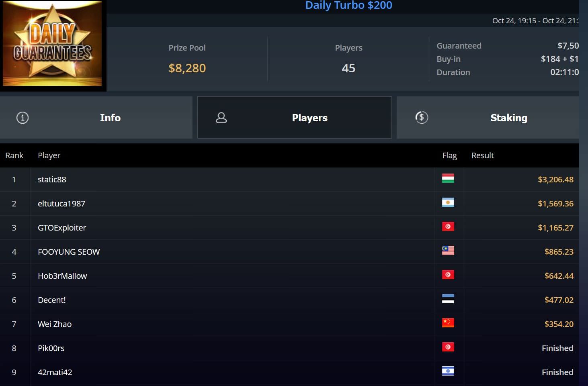Open player Hob3rMallow's row

[x=289, y=276]
